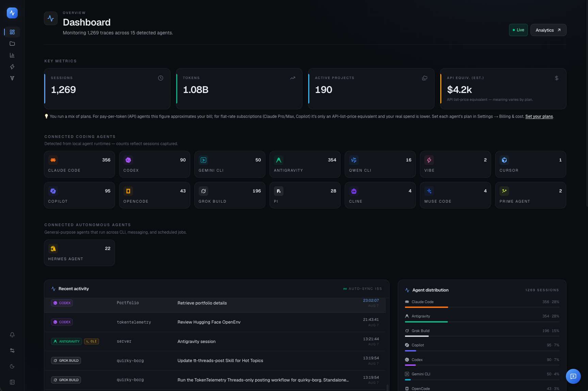Open the Gemini CLI agent card icon

tap(203, 160)
